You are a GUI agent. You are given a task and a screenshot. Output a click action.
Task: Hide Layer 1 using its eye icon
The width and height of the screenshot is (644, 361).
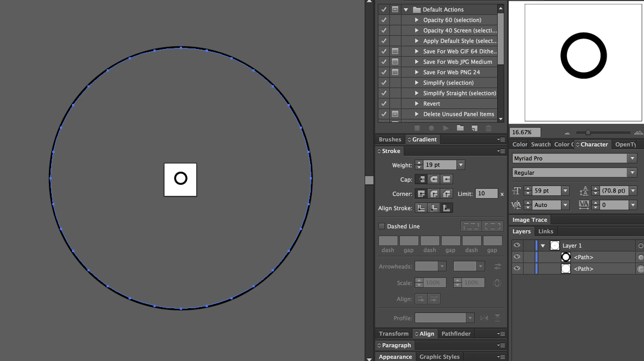(517, 245)
